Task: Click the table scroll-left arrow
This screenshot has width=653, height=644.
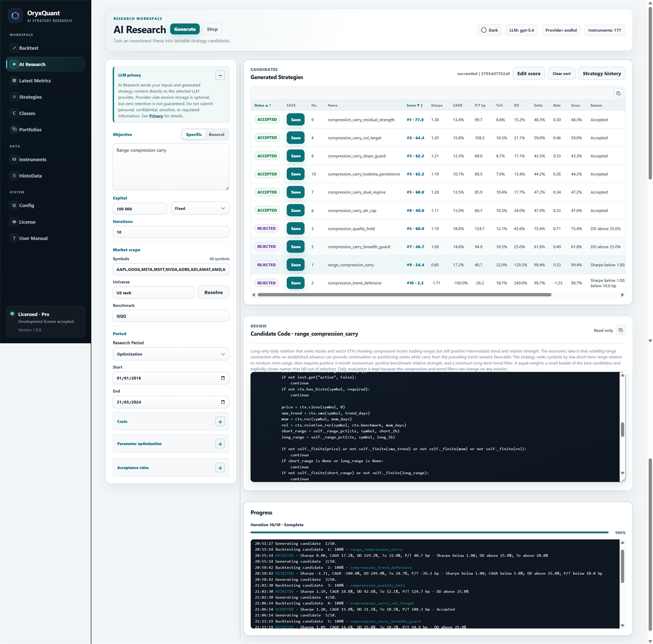Action: point(253,295)
